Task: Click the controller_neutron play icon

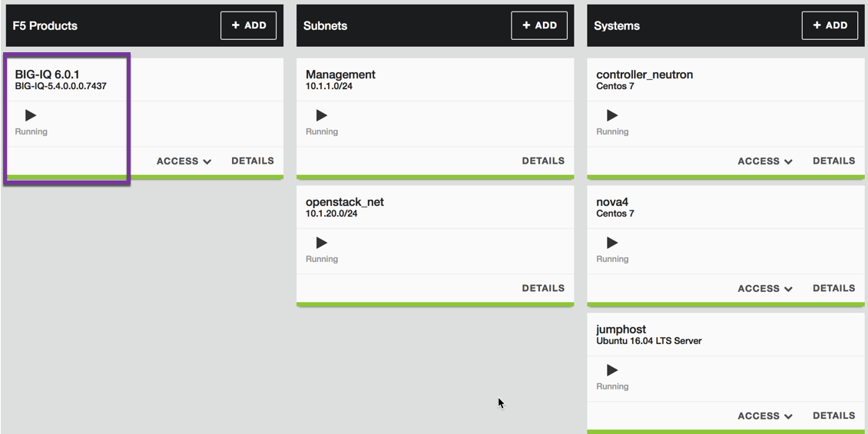Action: 612,115
